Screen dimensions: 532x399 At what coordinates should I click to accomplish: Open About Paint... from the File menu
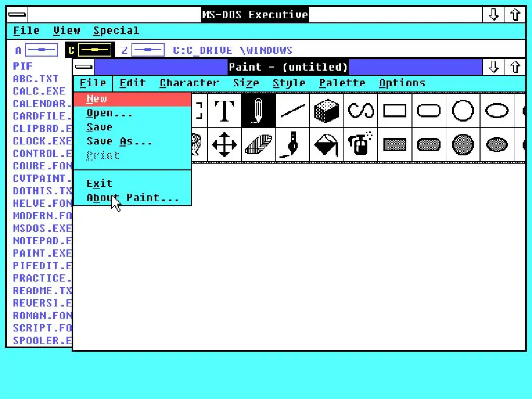tap(132, 197)
